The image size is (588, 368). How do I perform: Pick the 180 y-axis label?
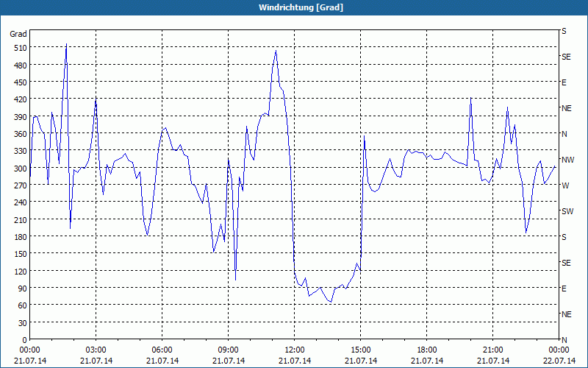21,237
